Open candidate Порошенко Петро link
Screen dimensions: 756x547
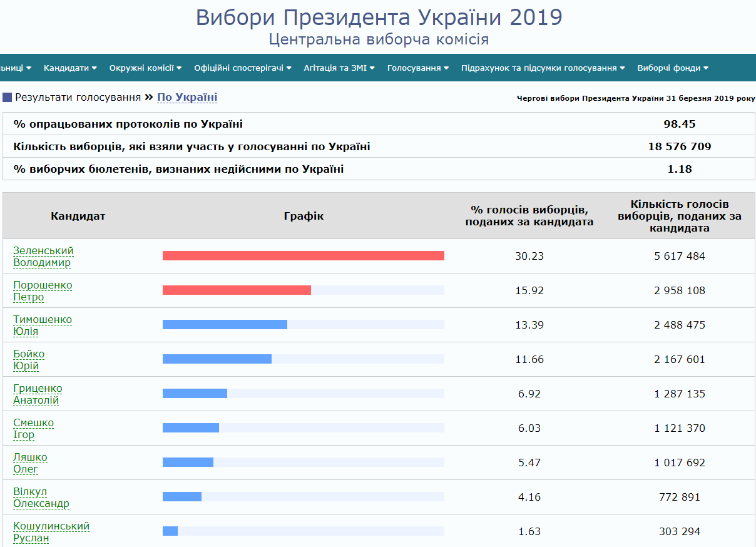coord(43,291)
